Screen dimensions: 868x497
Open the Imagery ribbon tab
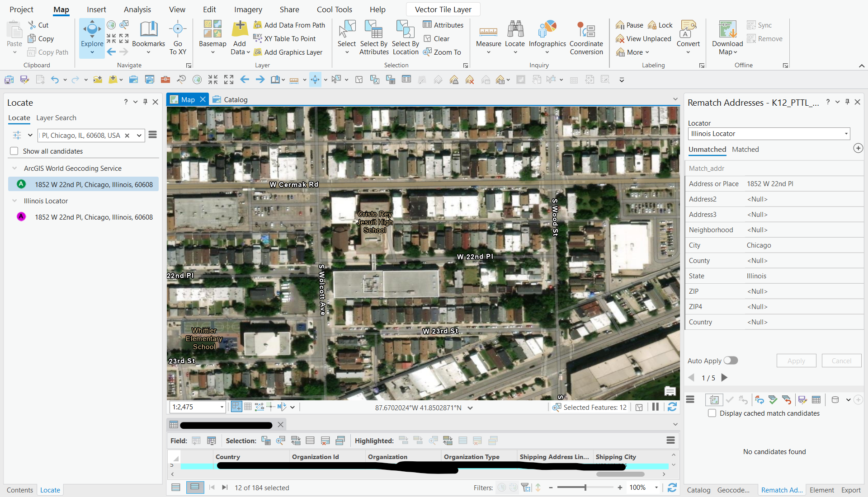click(247, 9)
